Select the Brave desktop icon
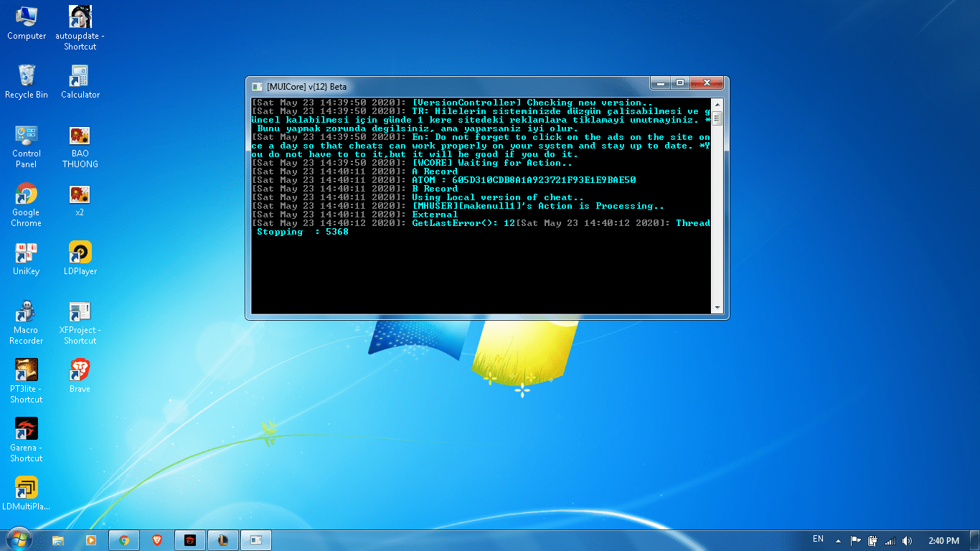980x551 pixels. pos(80,377)
